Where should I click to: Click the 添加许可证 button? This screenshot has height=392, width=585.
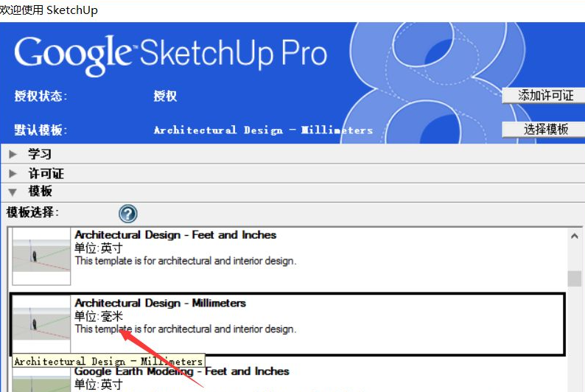544,96
